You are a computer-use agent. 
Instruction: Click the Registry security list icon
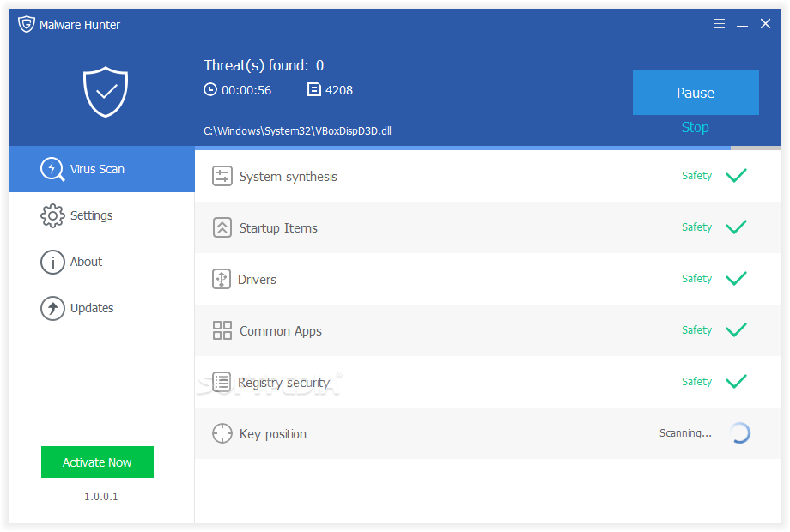tap(222, 382)
